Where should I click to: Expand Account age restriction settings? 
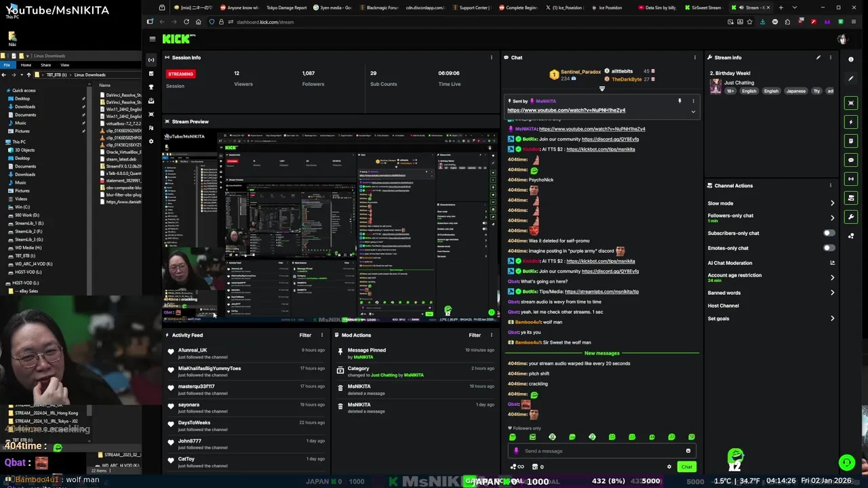832,277
